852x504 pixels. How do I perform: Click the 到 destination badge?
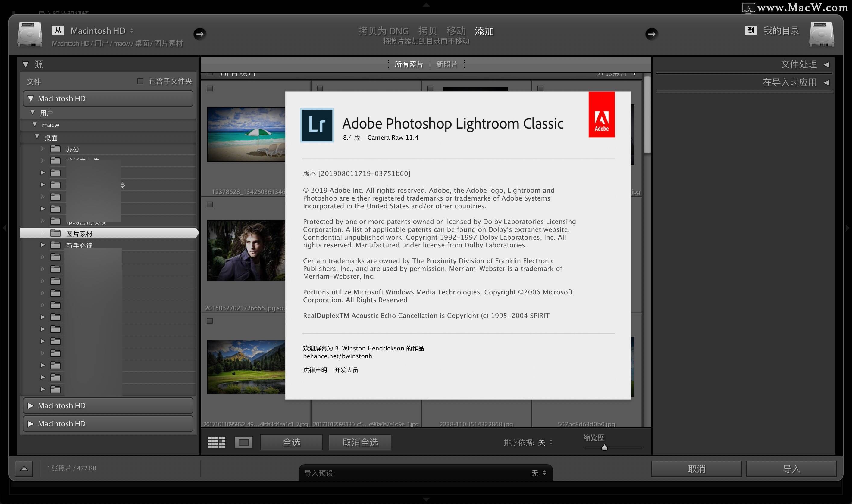pos(751,30)
